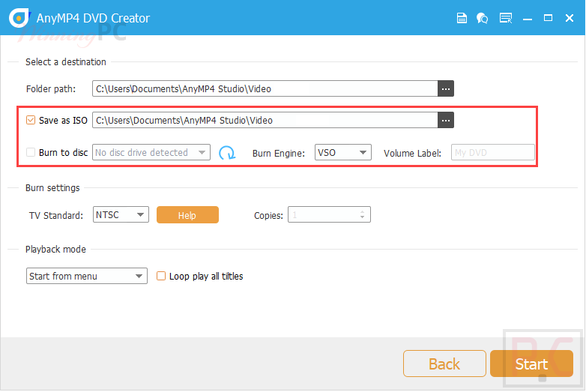Click the Start button
This screenshot has width=586, height=392.
531,364
